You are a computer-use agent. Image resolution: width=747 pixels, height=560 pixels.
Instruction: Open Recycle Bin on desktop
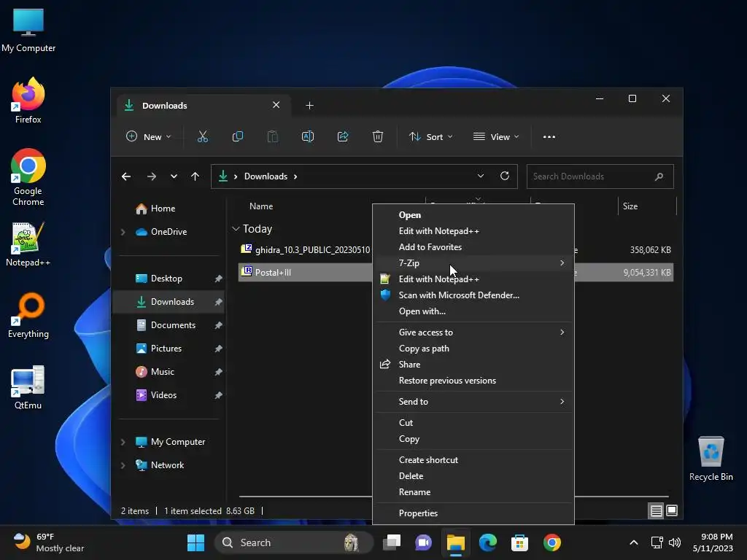point(711,459)
